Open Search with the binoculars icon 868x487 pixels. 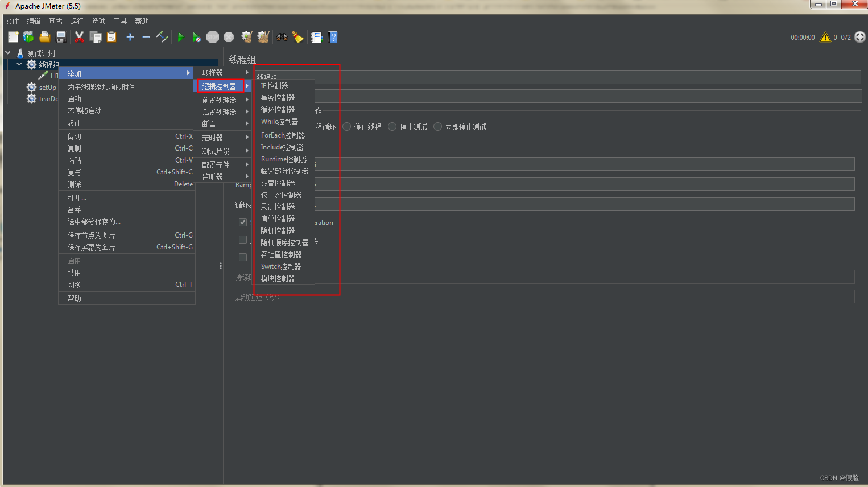coord(282,37)
